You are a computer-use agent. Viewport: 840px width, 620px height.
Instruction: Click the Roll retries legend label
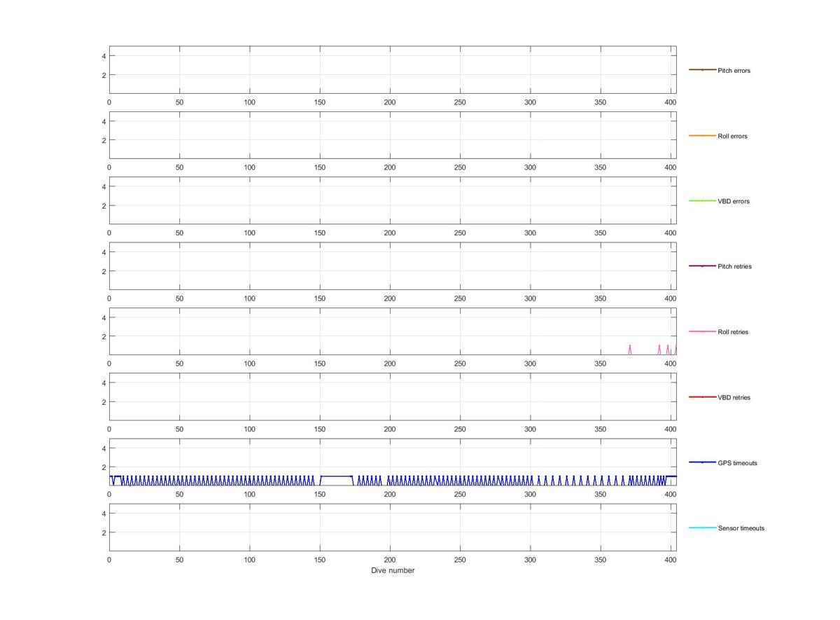point(733,332)
